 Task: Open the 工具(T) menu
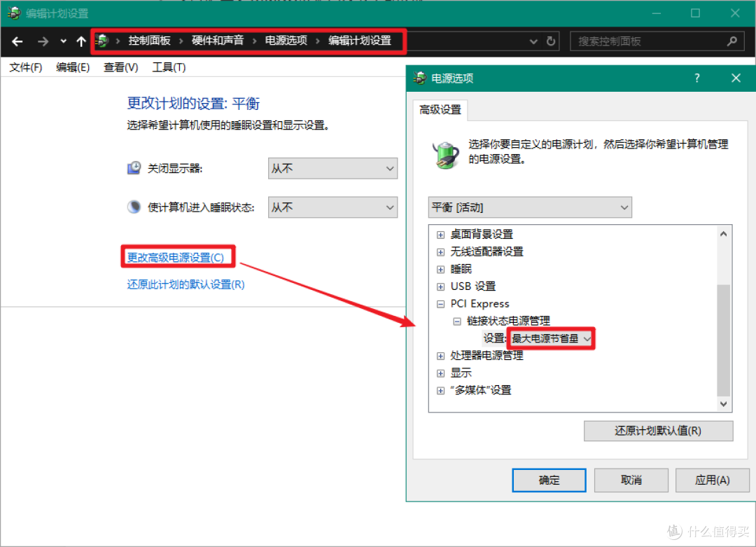tap(169, 67)
